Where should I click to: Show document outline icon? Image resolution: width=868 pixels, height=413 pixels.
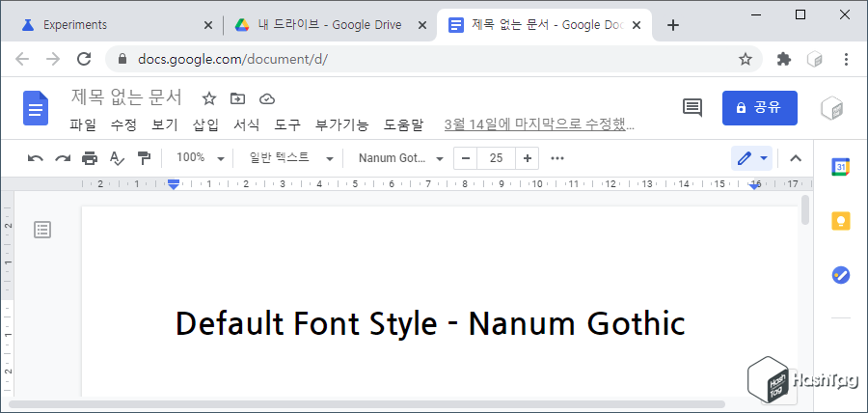click(x=42, y=230)
